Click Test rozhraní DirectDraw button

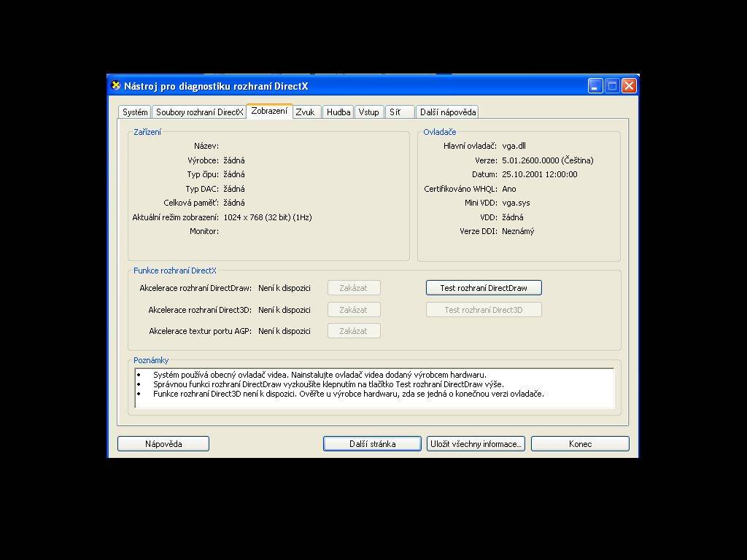(x=484, y=287)
